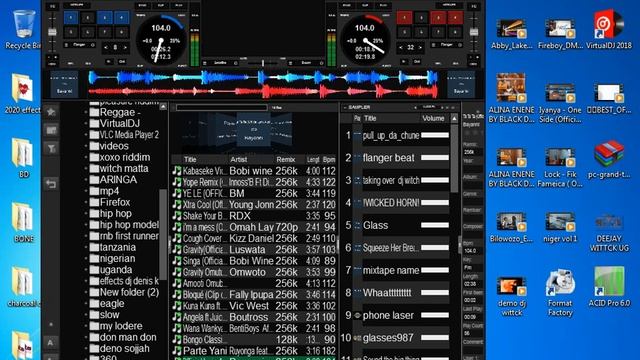
Task: Expand the hip hop folder node
Action: point(86,213)
